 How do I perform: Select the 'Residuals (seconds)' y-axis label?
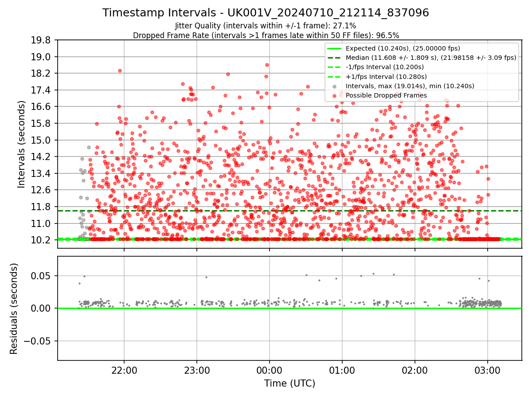tap(14, 309)
